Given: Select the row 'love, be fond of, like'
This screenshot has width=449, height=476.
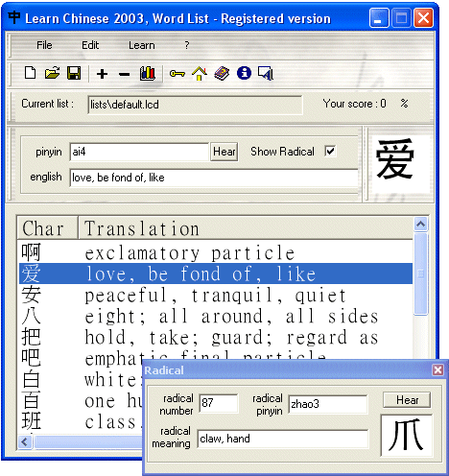Looking at the screenshot, I should (x=216, y=274).
